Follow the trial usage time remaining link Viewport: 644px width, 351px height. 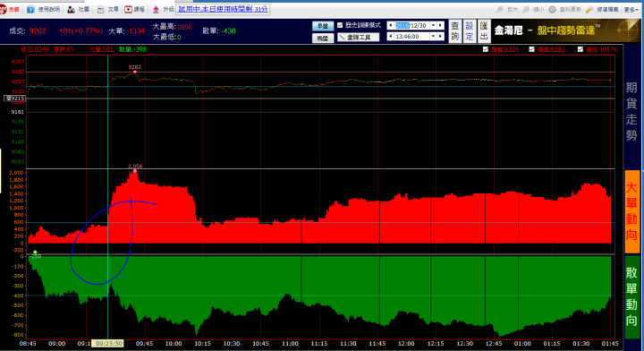click(x=223, y=9)
